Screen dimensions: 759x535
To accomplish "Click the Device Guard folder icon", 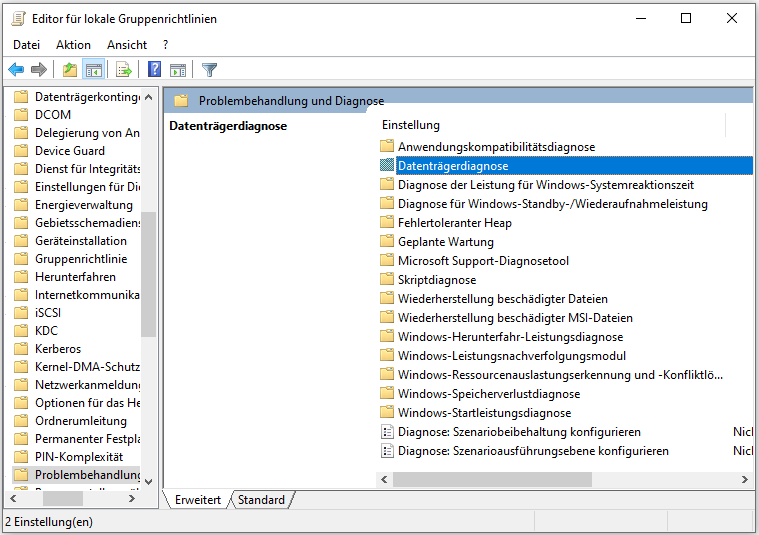I will click(x=21, y=151).
